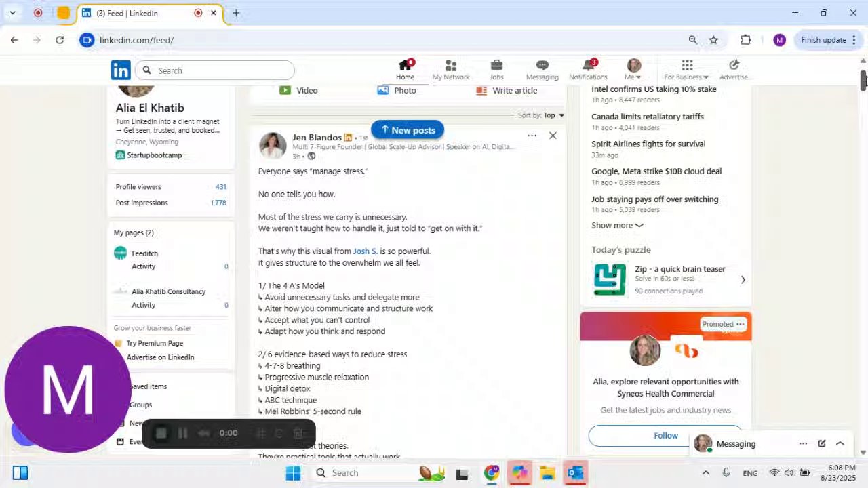Focus the LinkedIn search field
The width and height of the screenshot is (868, 488).
216,70
